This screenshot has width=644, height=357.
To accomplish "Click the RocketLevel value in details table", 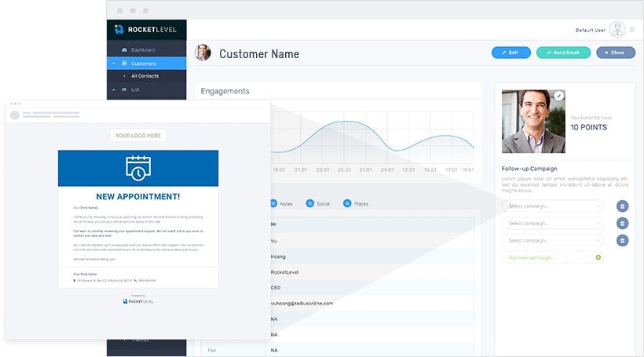I will (x=284, y=272).
